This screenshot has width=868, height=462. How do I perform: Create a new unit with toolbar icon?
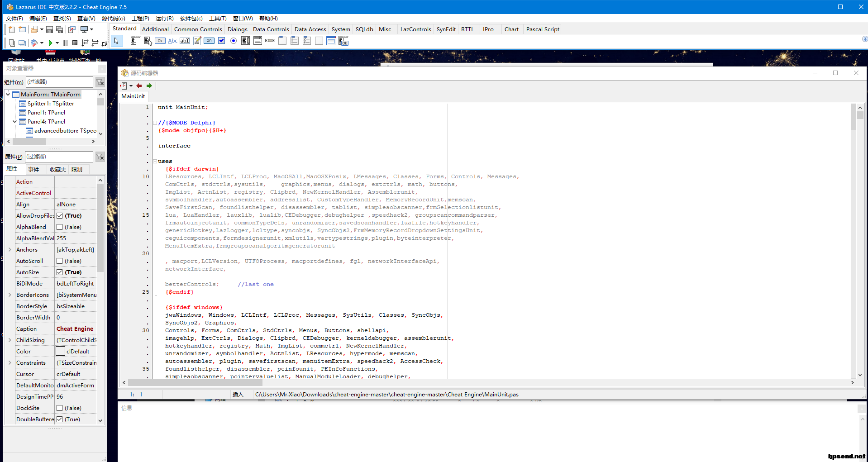click(12, 29)
